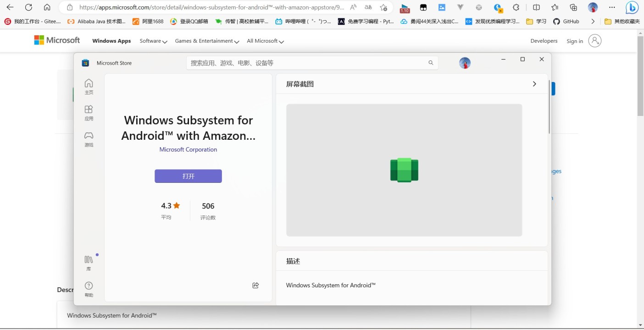Viewport: 644px width, 330px height.
Task: Expand the Software dropdown on the web page
Action: point(153,41)
